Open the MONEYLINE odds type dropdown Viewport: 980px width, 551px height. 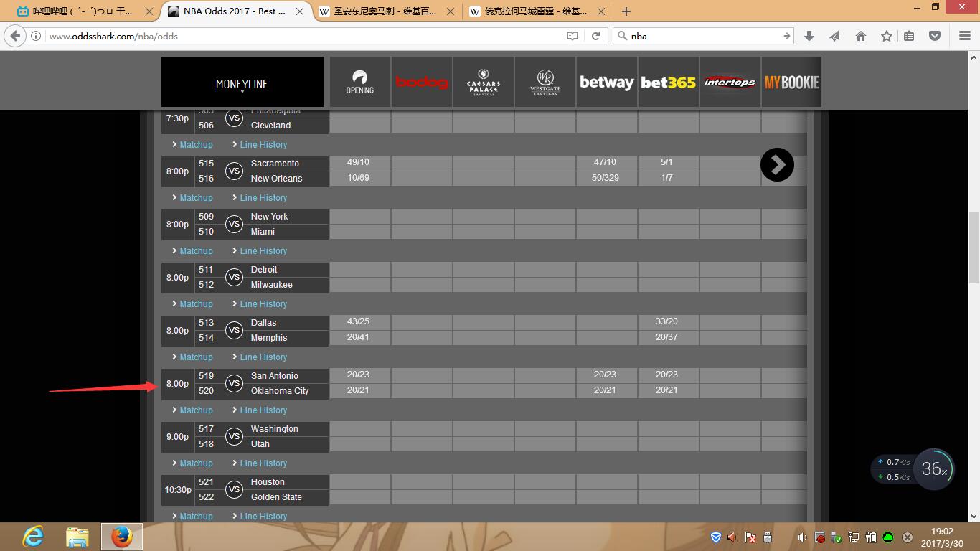(x=242, y=84)
